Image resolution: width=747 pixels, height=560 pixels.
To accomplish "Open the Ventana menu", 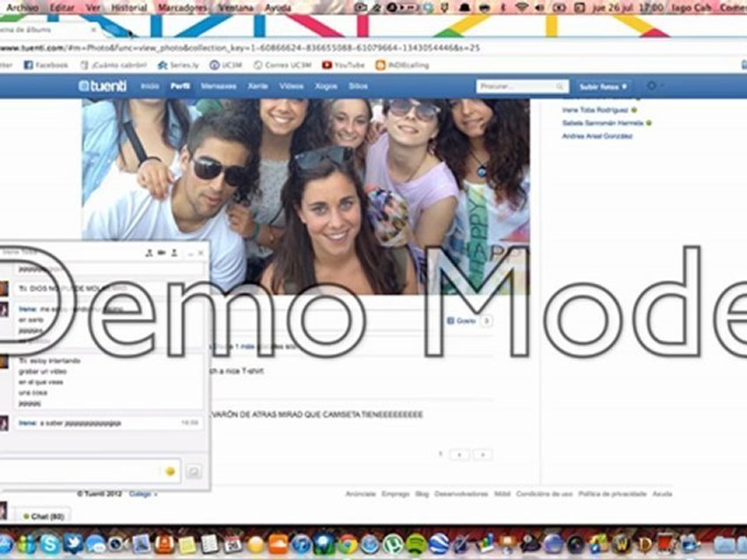I will click(x=236, y=8).
